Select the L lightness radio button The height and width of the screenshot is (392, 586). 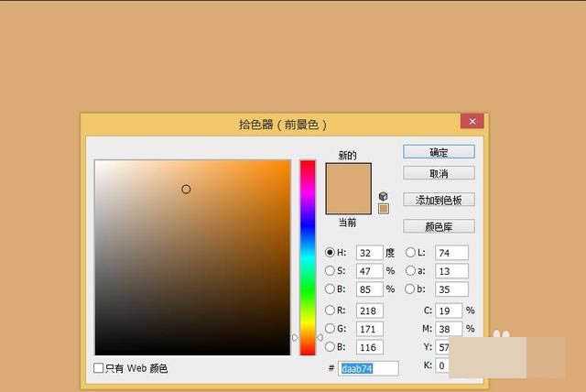coord(410,253)
